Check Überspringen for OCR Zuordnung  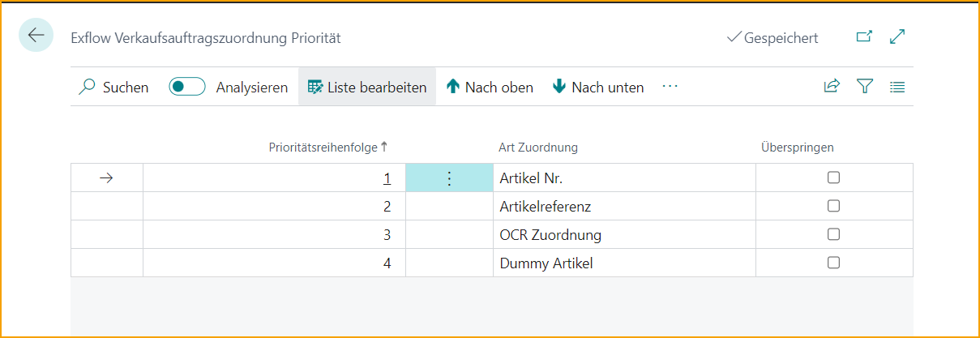point(833,234)
